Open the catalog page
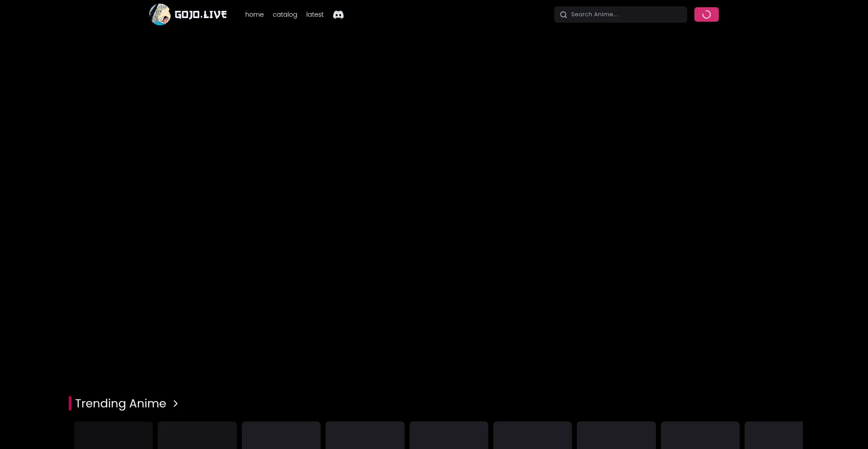Viewport: 868px width, 449px height. (285, 14)
